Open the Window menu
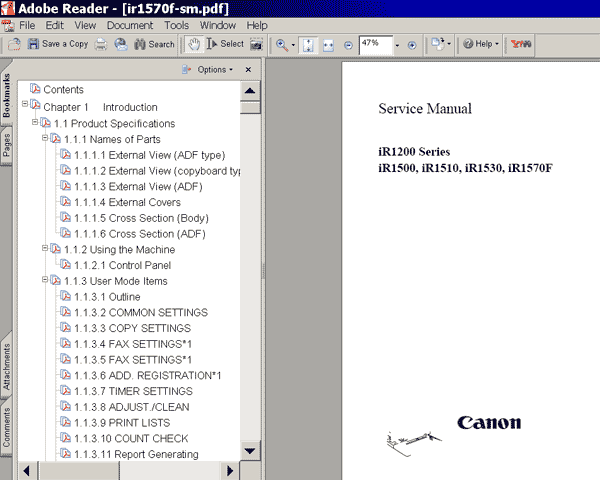Image resolution: width=600 pixels, height=480 pixels. point(218,26)
